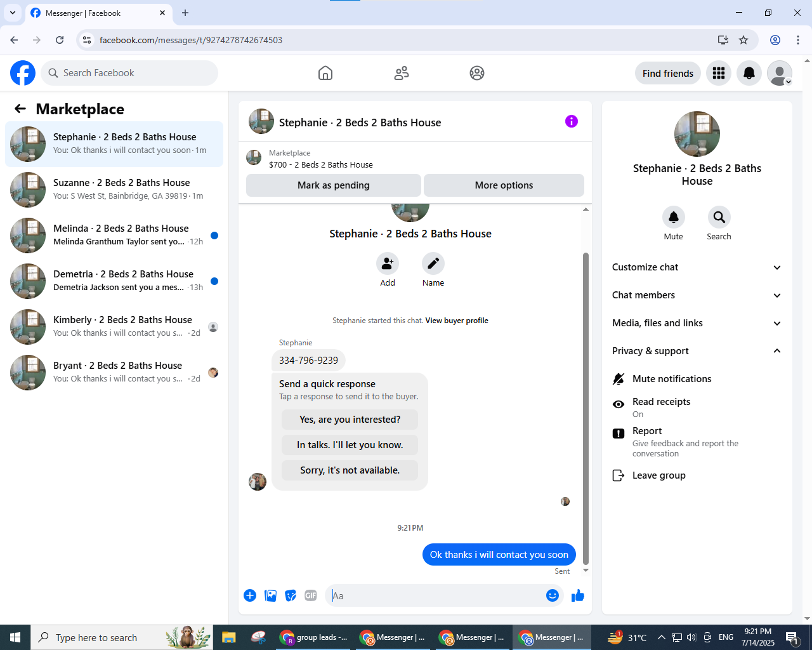
Task: Open the profile circle icon in top navigation
Action: [x=477, y=73]
